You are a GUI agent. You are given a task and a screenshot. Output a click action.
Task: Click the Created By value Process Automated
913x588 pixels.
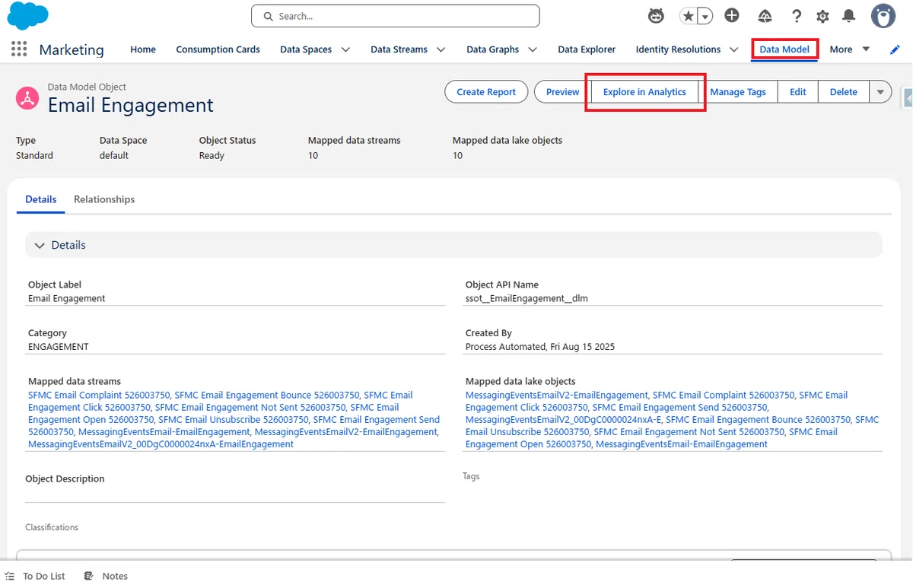click(540, 346)
